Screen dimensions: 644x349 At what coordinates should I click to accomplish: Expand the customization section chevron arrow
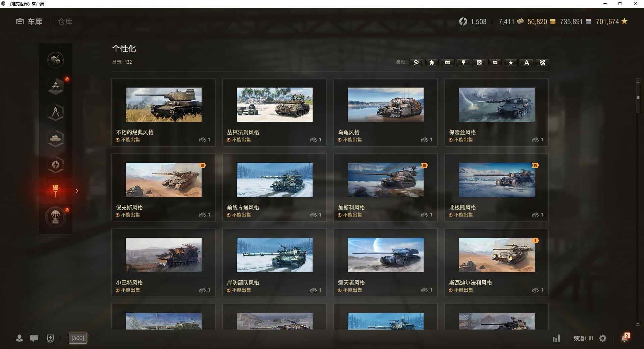[x=77, y=191]
